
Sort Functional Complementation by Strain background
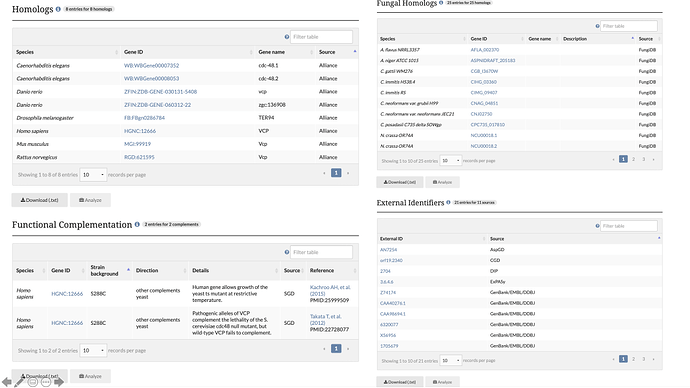point(110,271)
